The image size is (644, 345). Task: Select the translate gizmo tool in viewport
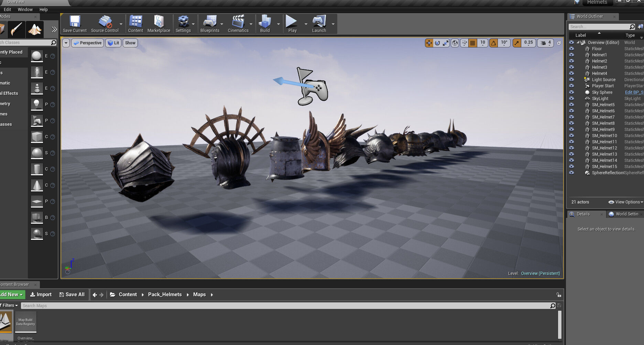429,43
